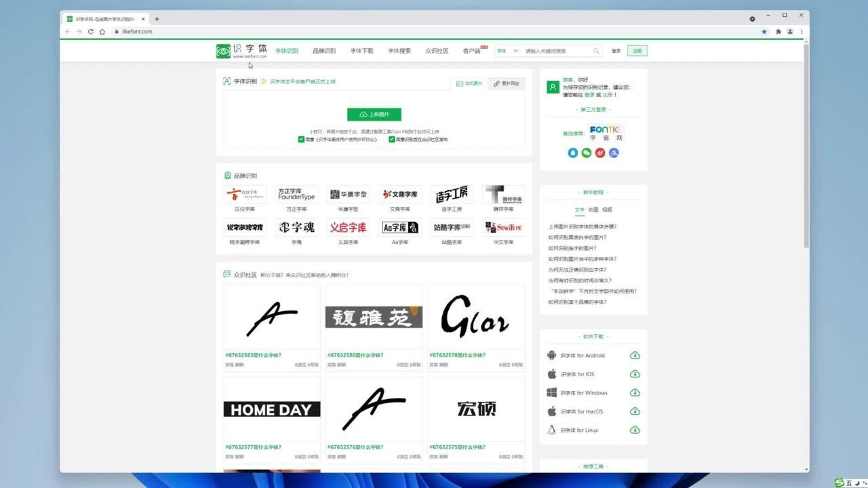Open the 品牌识别 nav item

(x=324, y=51)
